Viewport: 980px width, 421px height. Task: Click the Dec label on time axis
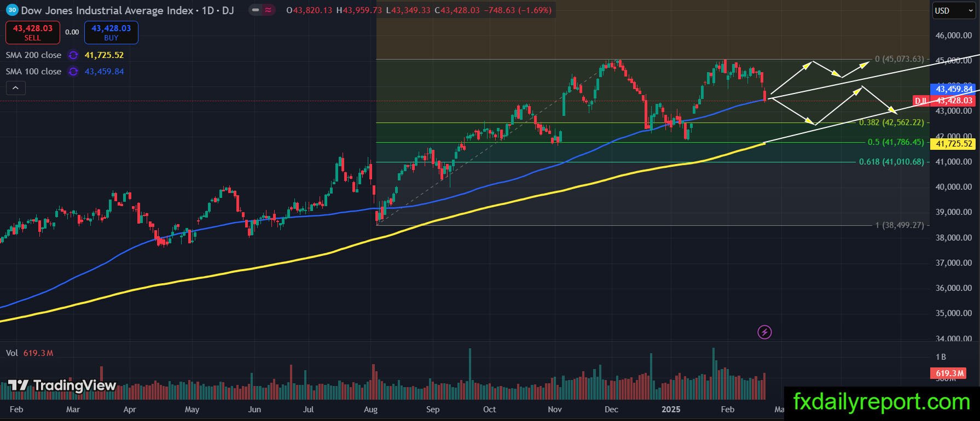[x=611, y=410]
